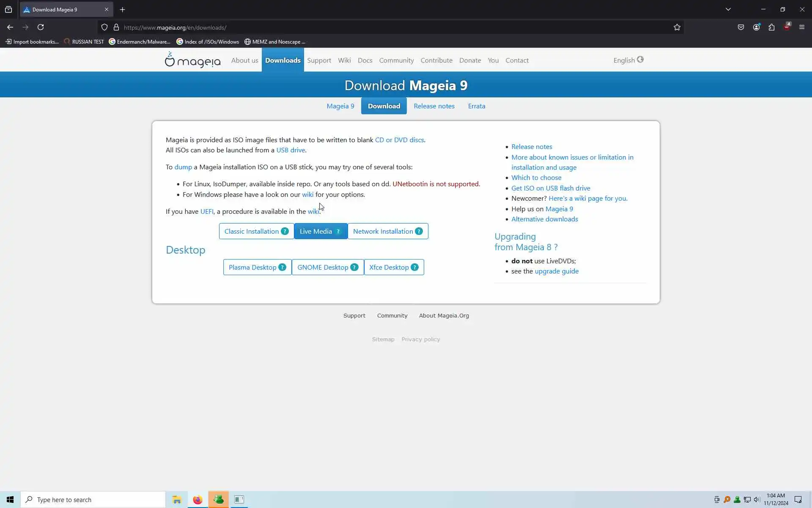This screenshot has height=508, width=812.
Task: Open the upgrade guide link
Action: click(557, 271)
